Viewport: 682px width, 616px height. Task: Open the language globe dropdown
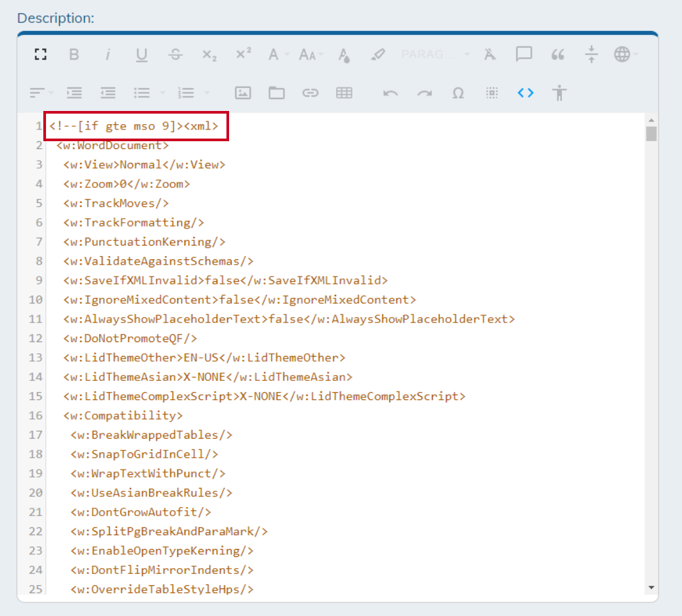tap(626, 55)
